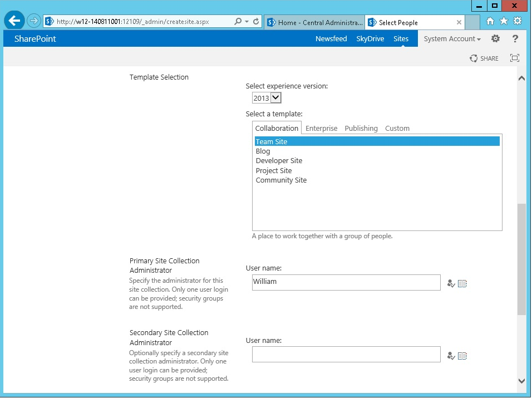Check names for Secondary administrator user
532x398 pixels.
tap(451, 356)
